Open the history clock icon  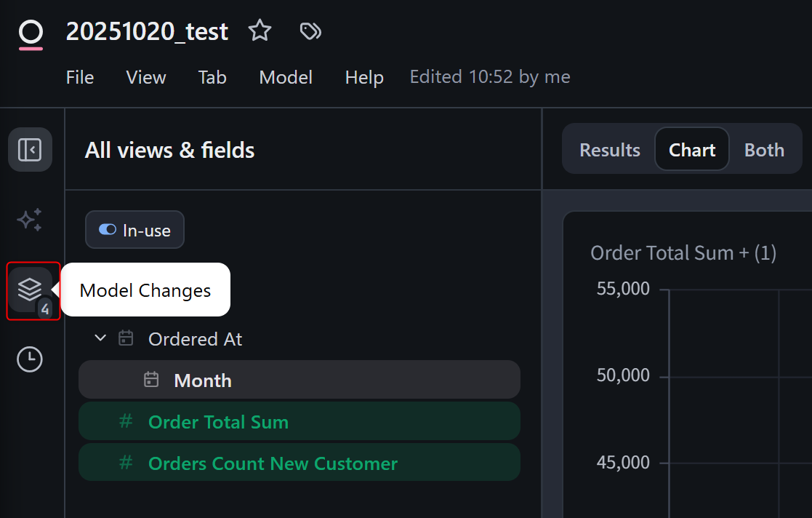point(30,359)
